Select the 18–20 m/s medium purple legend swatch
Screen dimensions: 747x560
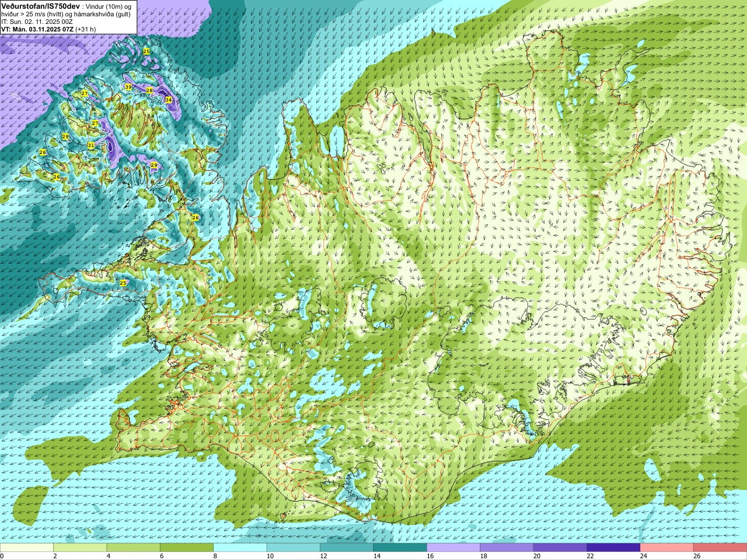[x=507, y=547]
